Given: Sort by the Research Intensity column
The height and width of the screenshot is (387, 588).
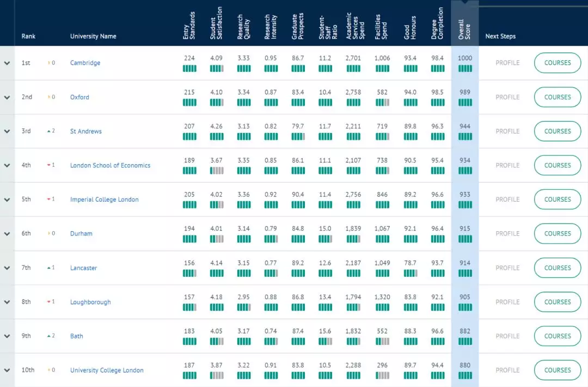Looking at the screenshot, I should click(x=271, y=27).
